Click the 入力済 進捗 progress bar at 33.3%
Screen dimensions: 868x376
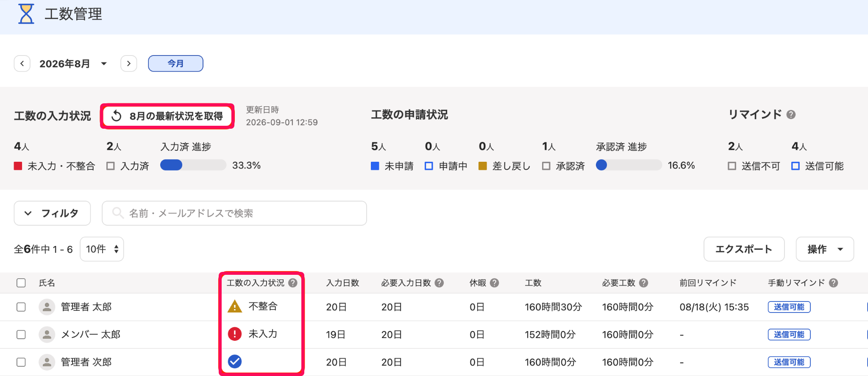pyautogui.click(x=193, y=165)
